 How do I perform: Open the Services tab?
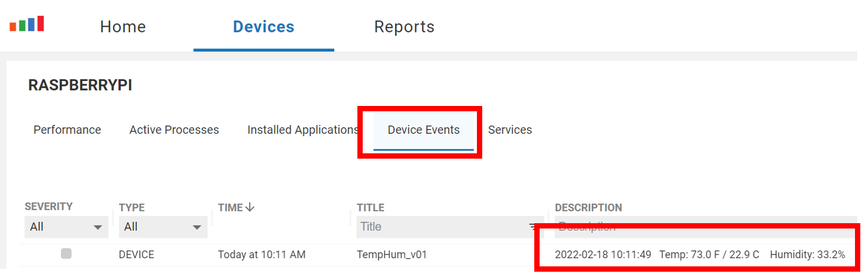click(x=510, y=130)
